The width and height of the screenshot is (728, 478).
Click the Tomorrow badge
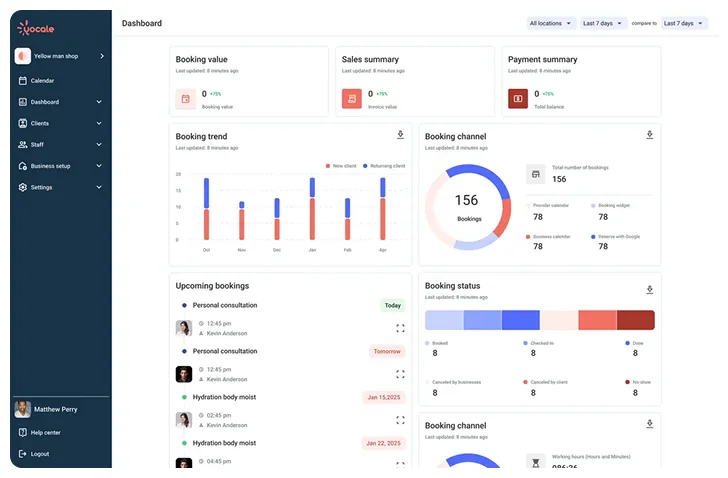click(387, 352)
